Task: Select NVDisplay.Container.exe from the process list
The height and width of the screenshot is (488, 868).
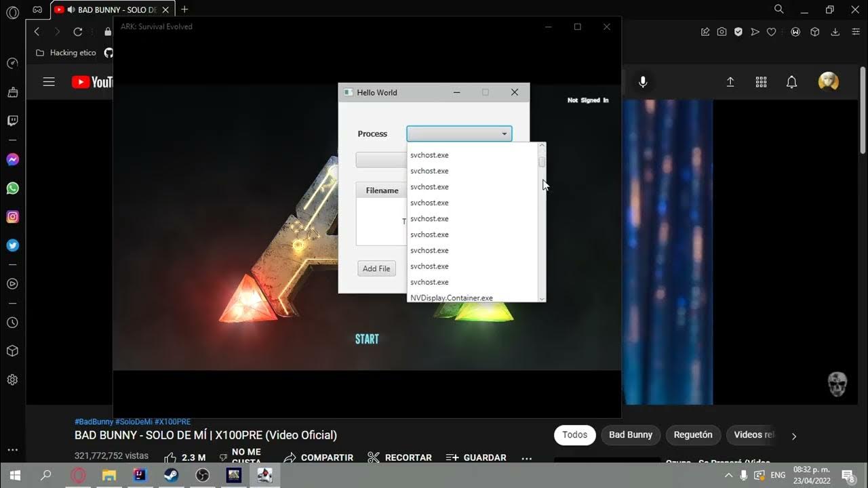Action: click(x=473, y=298)
